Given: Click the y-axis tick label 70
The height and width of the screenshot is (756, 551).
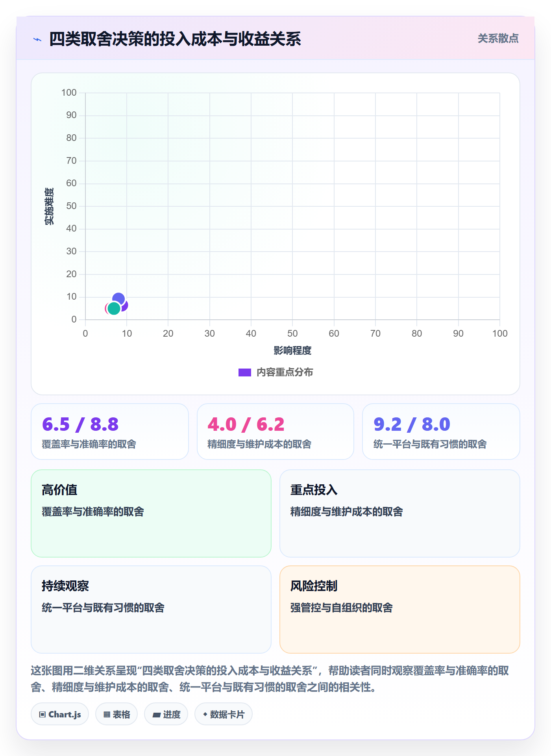Looking at the screenshot, I should coord(71,161).
